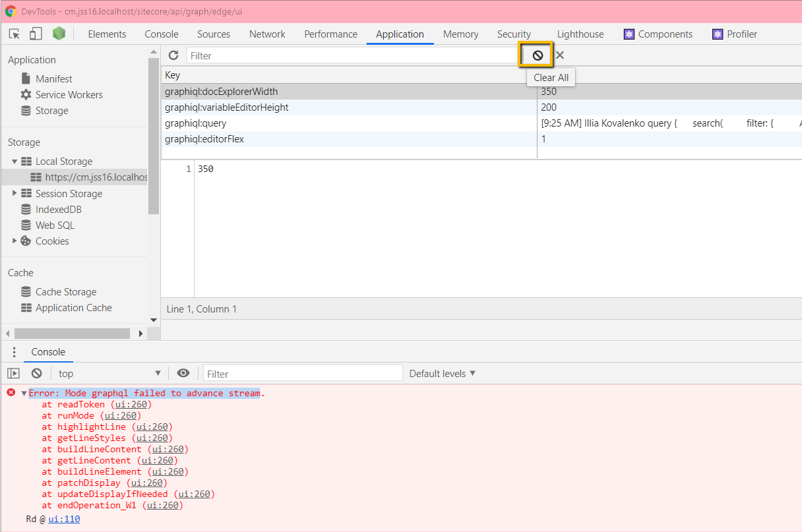The height and width of the screenshot is (532, 802).
Task: Collapse the Local Storage tree node
Action: tap(15, 161)
